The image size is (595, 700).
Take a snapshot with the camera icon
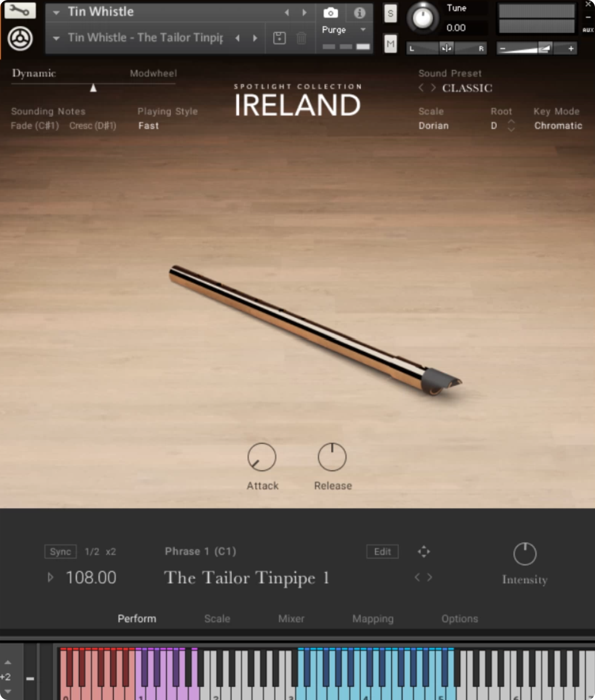(330, 12)
